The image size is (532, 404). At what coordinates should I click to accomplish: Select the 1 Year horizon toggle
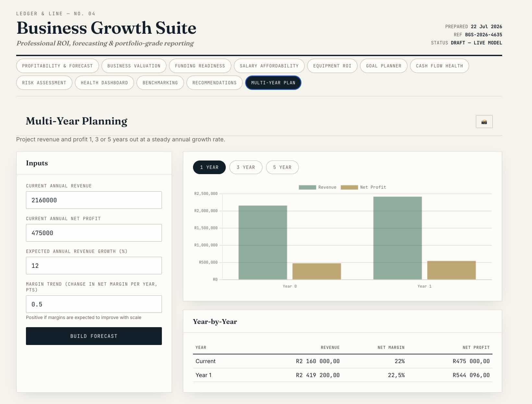(209, 167)
